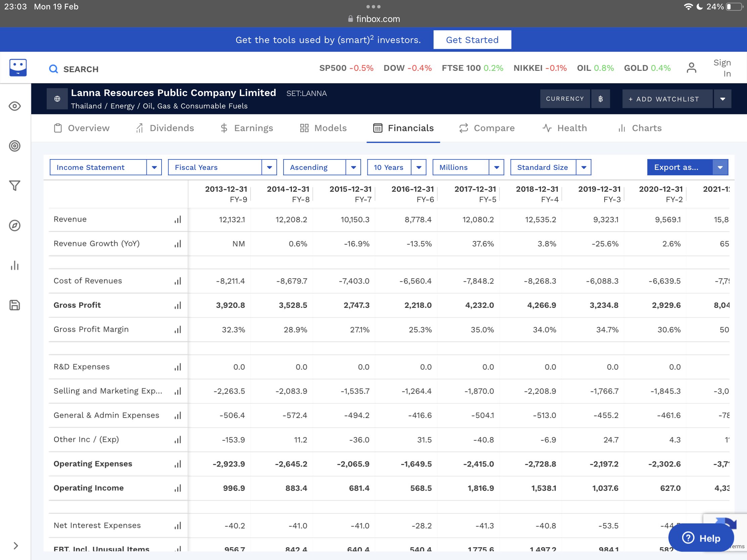Chart the R&D Expenses row icon
This screenshot has height=560, width=747.
coord(178,367)
